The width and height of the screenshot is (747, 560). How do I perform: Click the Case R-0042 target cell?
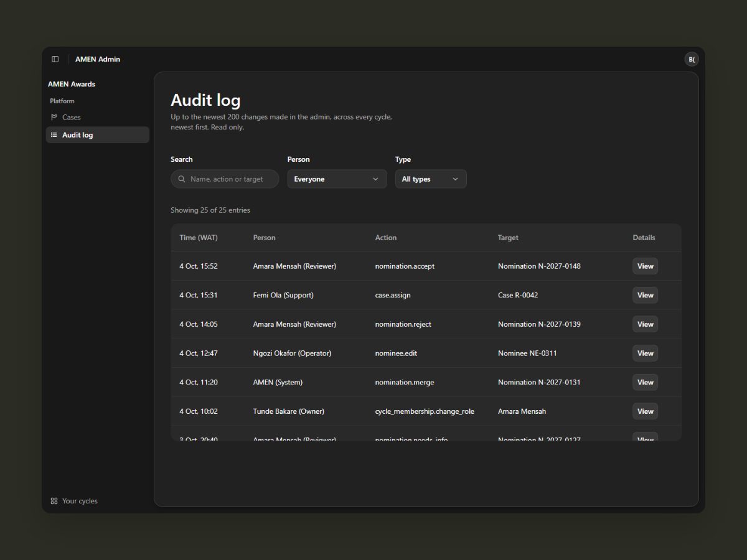(518, 295)
